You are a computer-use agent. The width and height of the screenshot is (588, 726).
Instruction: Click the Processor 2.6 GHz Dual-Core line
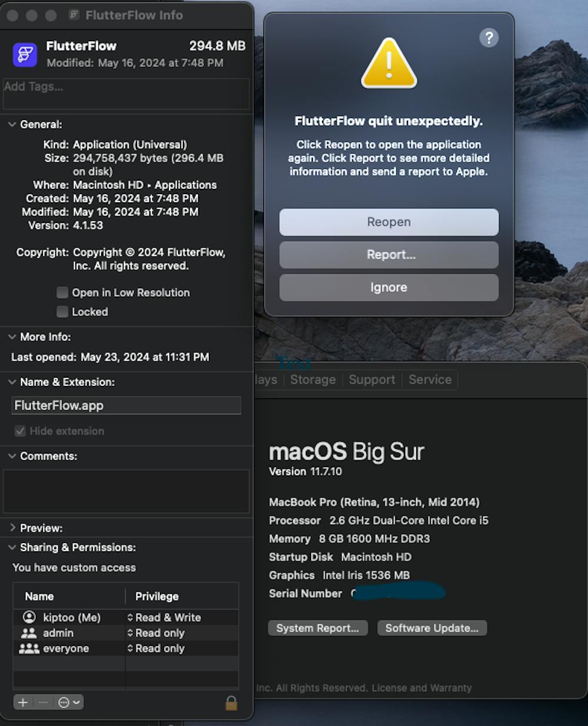[x=379, y=521]
